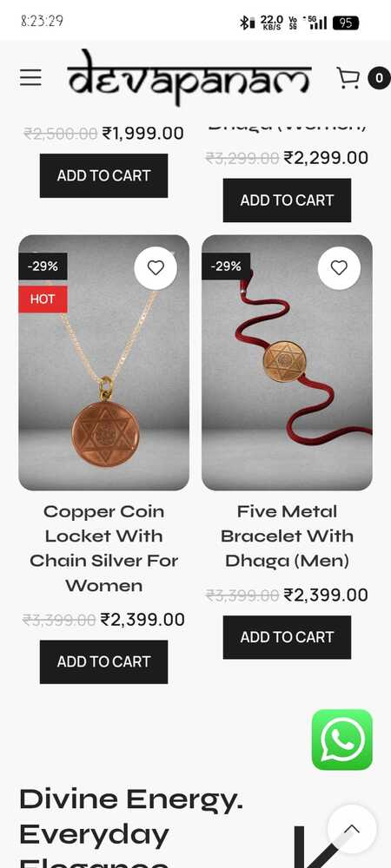Open Copper Coin Locket With Chain title

[x=103, y=548]
